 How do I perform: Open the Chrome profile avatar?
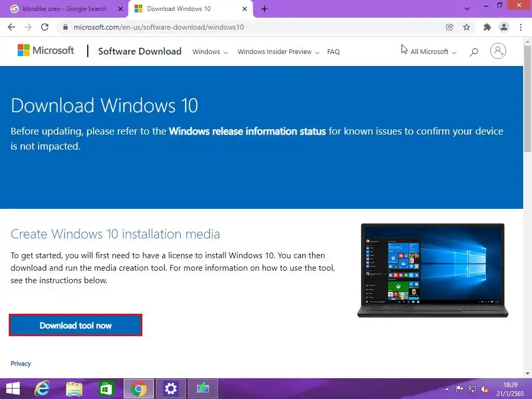504,27
